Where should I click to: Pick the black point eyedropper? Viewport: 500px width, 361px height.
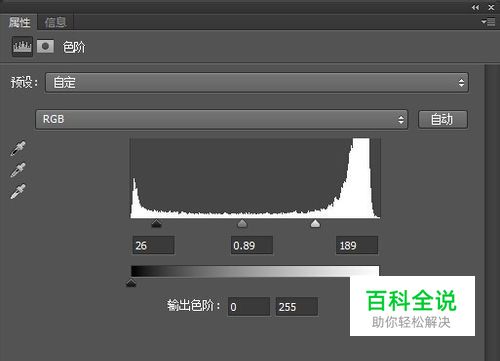point(18,149)
